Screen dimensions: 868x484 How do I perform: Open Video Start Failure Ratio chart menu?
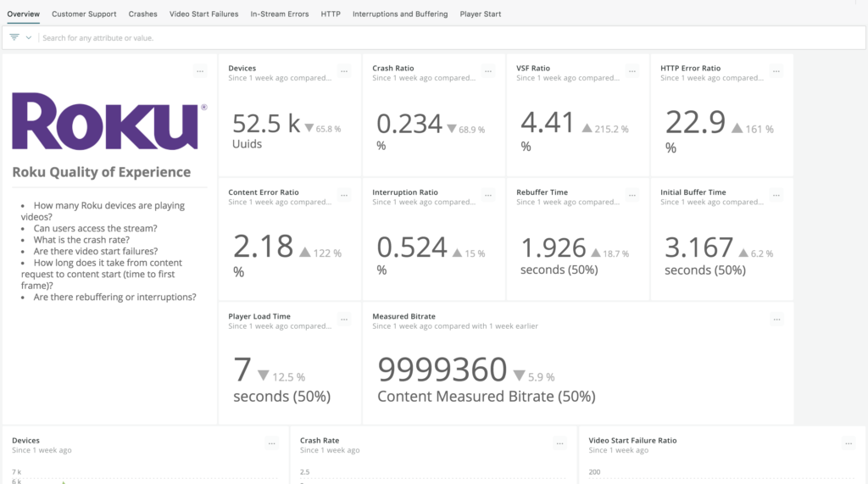pyautogui.click(x=849, y=443)
